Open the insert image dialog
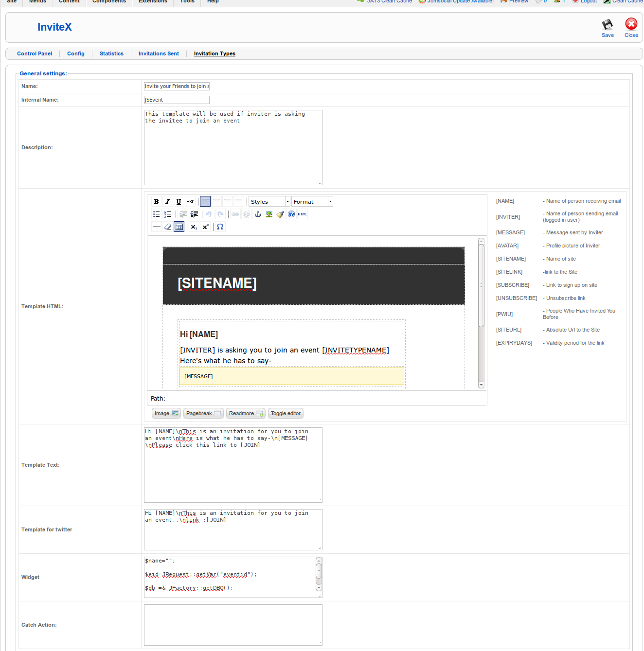 point(270,214)
